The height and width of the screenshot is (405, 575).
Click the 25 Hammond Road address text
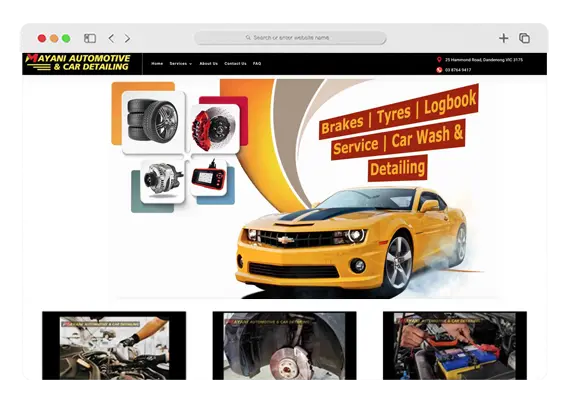[484, 60]
